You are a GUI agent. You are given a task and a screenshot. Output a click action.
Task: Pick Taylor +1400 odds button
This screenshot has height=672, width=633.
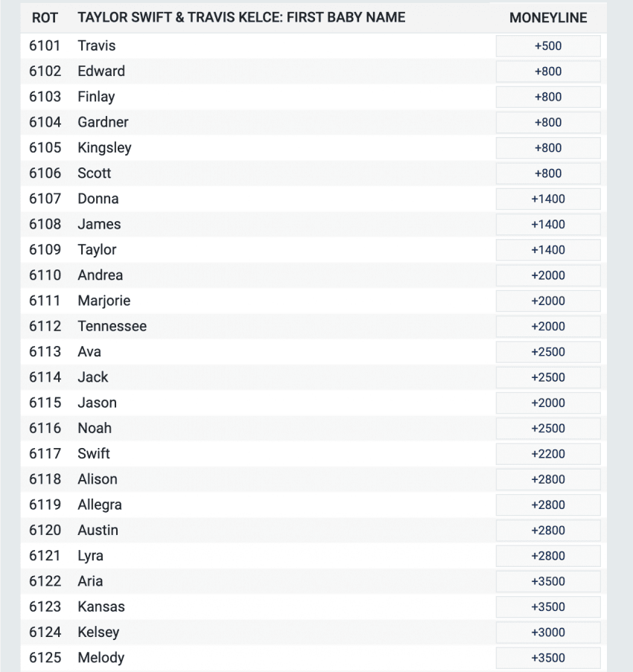548,250
